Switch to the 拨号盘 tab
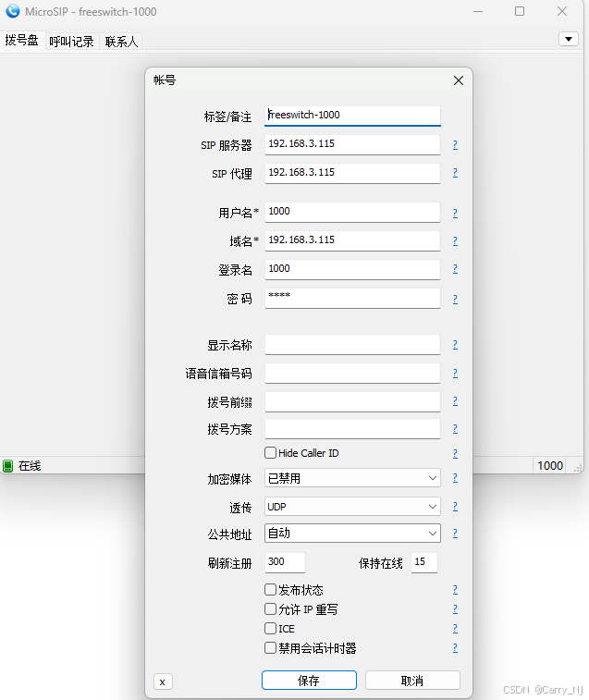The image size is (589, 700). click(x=21, y=40)
